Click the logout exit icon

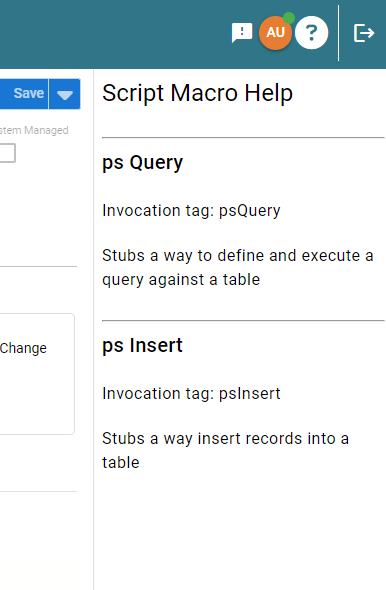[x=364, y=33]
